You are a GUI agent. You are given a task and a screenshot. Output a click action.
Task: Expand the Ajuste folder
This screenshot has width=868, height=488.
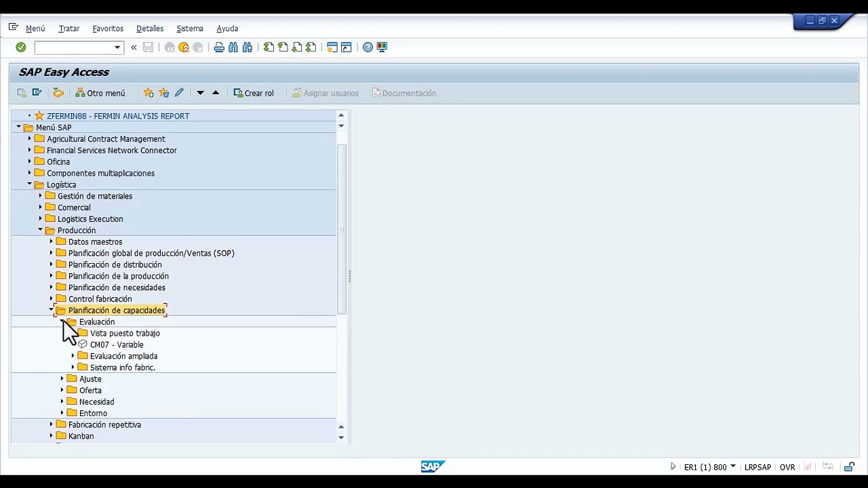[x=62, y=379]
